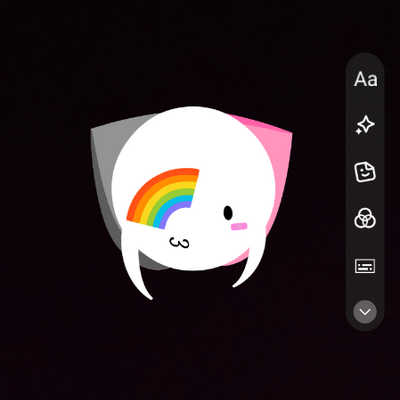Open the overlapping circles filter tool

(x=365, y=218)
